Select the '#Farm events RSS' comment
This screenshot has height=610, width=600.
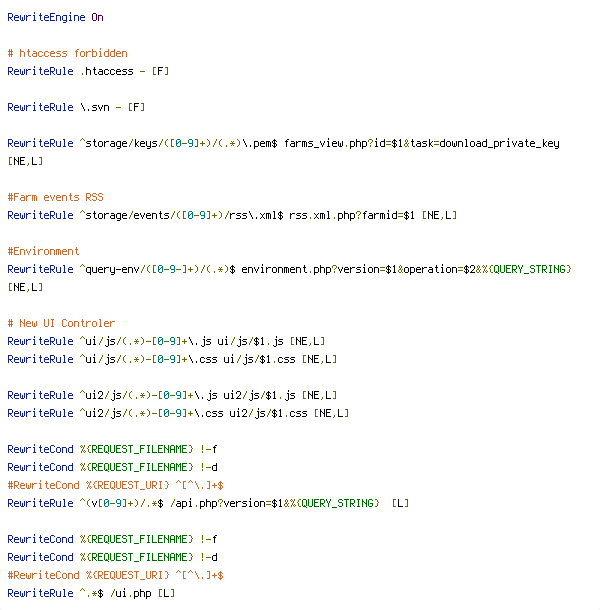click(x=55, y=197)
